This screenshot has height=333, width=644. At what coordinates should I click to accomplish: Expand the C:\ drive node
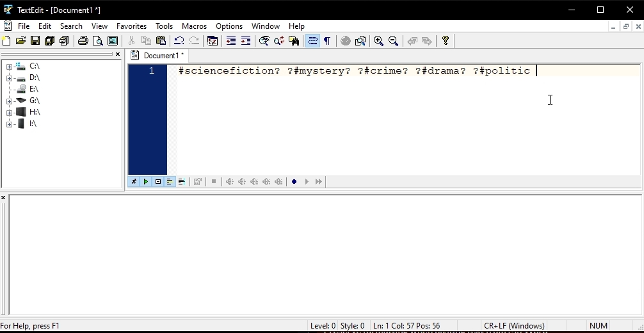pos(9,67)
